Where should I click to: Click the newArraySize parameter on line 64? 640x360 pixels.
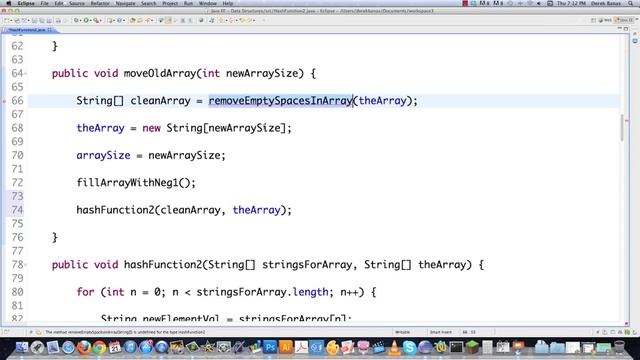[x=262, y=73]
